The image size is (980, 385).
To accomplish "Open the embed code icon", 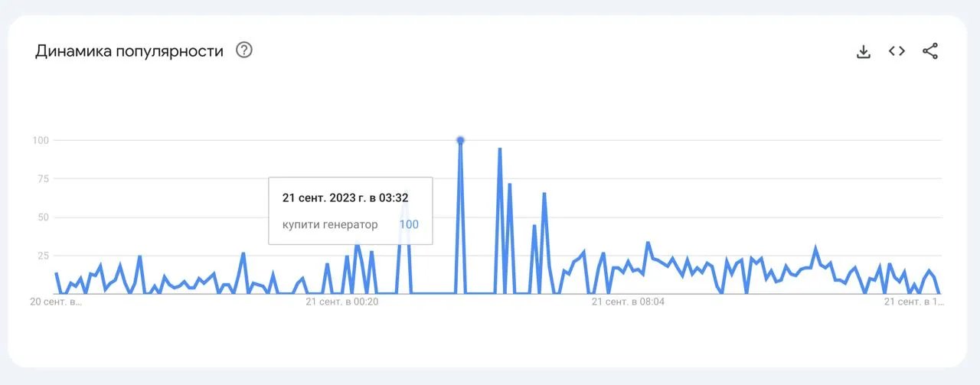I will 897,51.
